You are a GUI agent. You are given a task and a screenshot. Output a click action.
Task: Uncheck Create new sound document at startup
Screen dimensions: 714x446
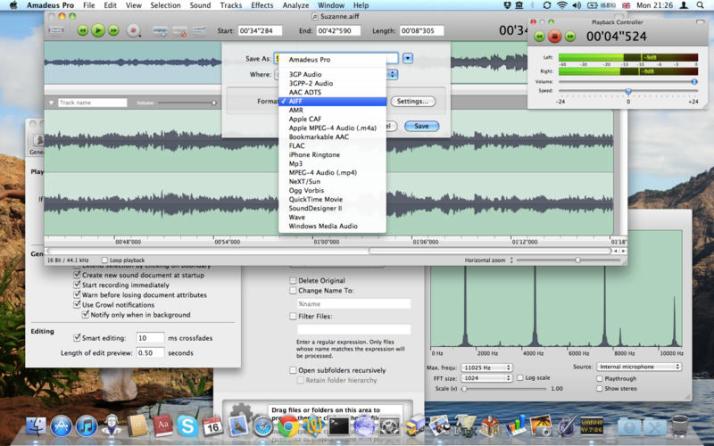pyautogui.click(x=77, y=275)
